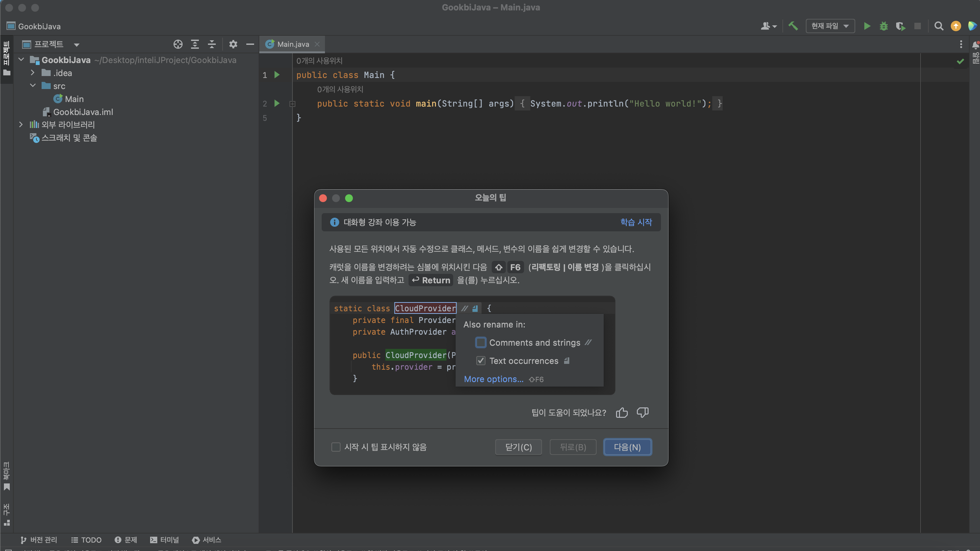Uncheck the Text occurrences checkbox

pyautogui.click(x=481, y=361)
